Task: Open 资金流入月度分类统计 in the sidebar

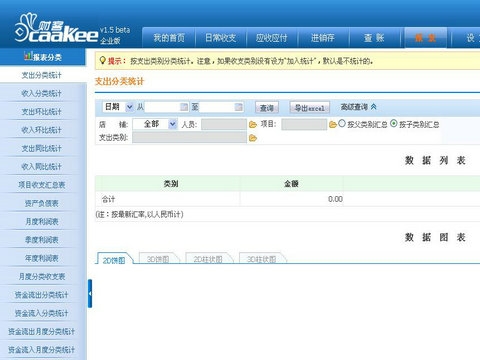Action: tap(42, 350)
